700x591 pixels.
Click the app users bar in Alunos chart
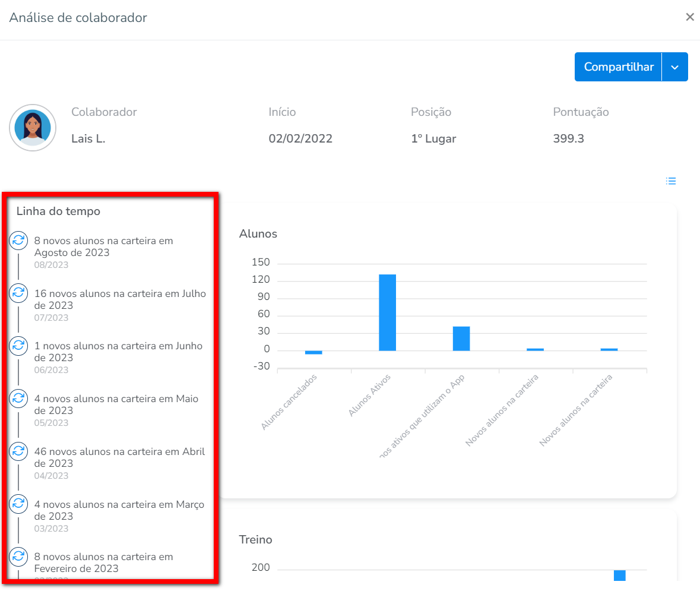(x=461, y=338)
